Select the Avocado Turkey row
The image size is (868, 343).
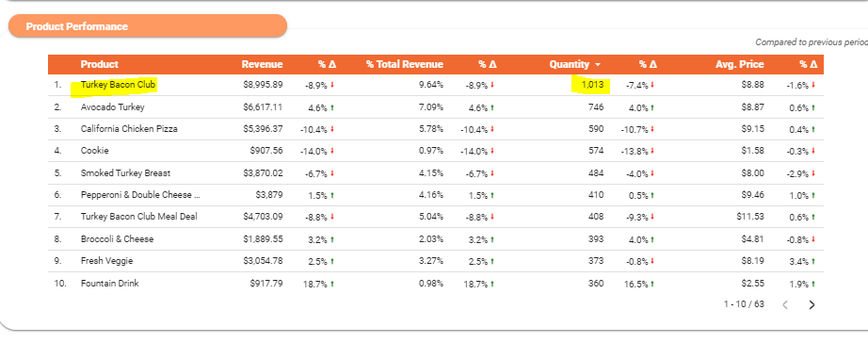pos(436,106)
